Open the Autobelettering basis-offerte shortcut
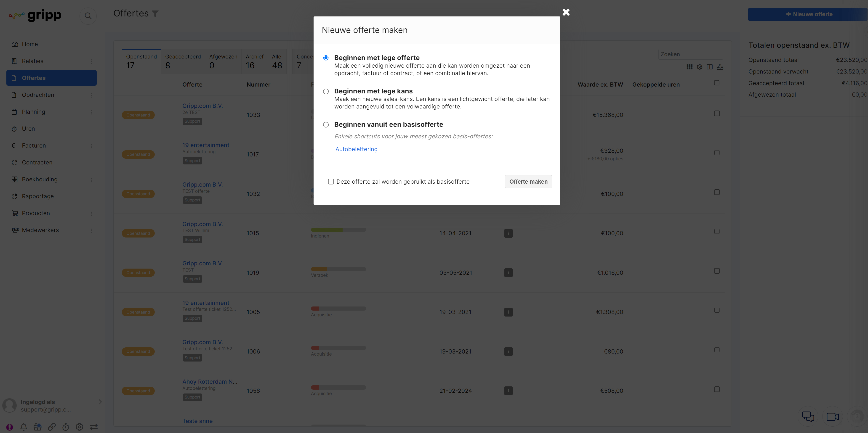 point(356,149)
